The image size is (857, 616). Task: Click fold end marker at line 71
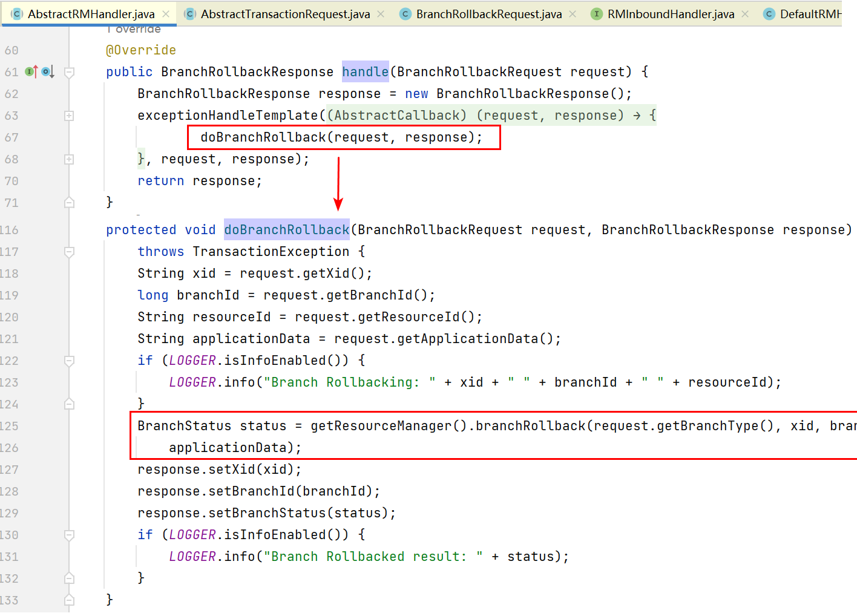tap(69, 203)
